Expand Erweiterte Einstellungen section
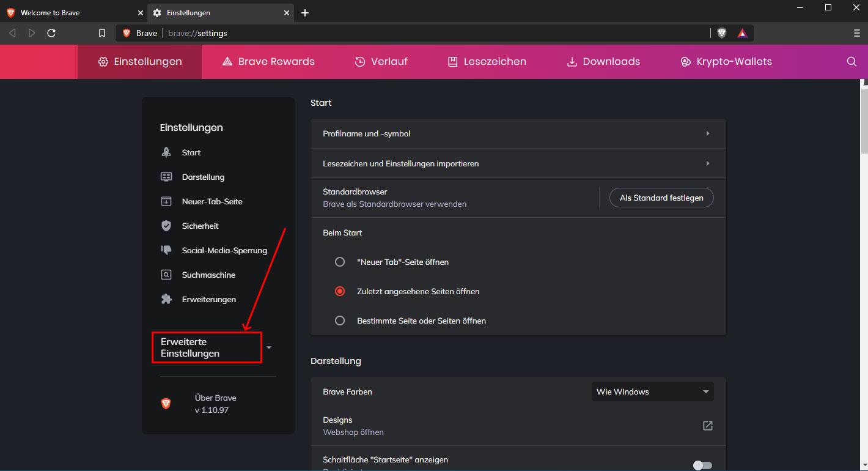This screenshot has width=868, height=471. pos(208,347)
